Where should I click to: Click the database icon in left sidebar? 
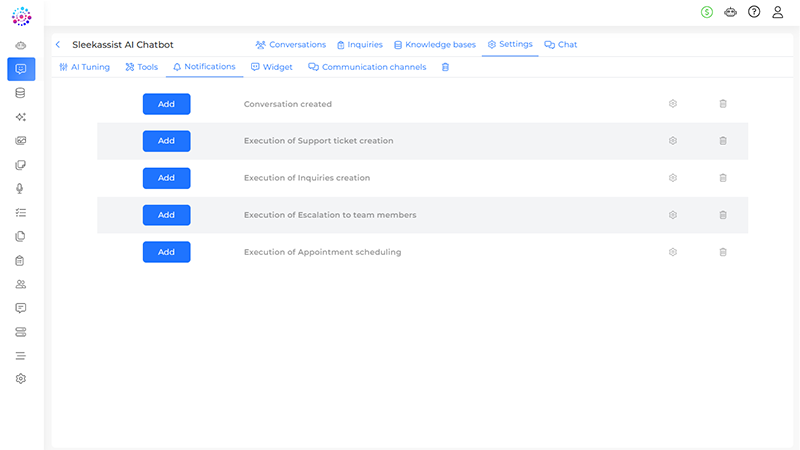[x=21, y=93]
